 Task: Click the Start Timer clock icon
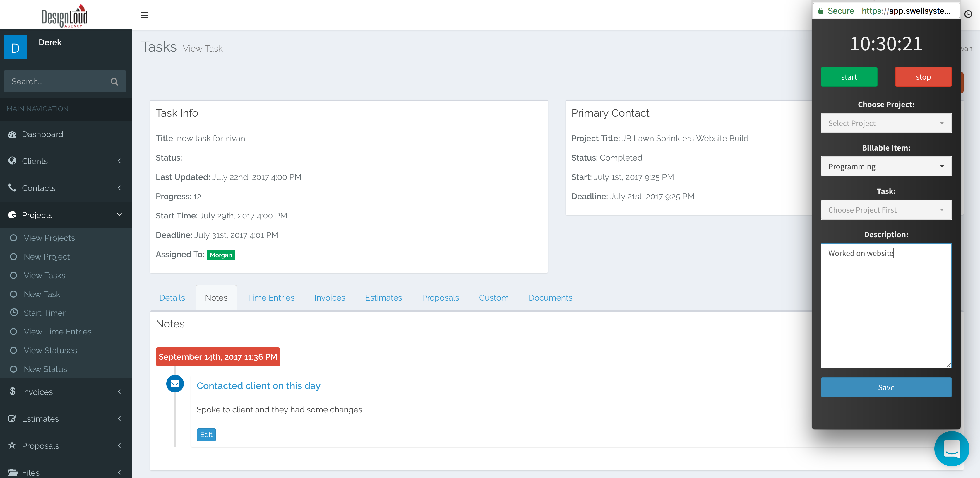click(14, 313)
